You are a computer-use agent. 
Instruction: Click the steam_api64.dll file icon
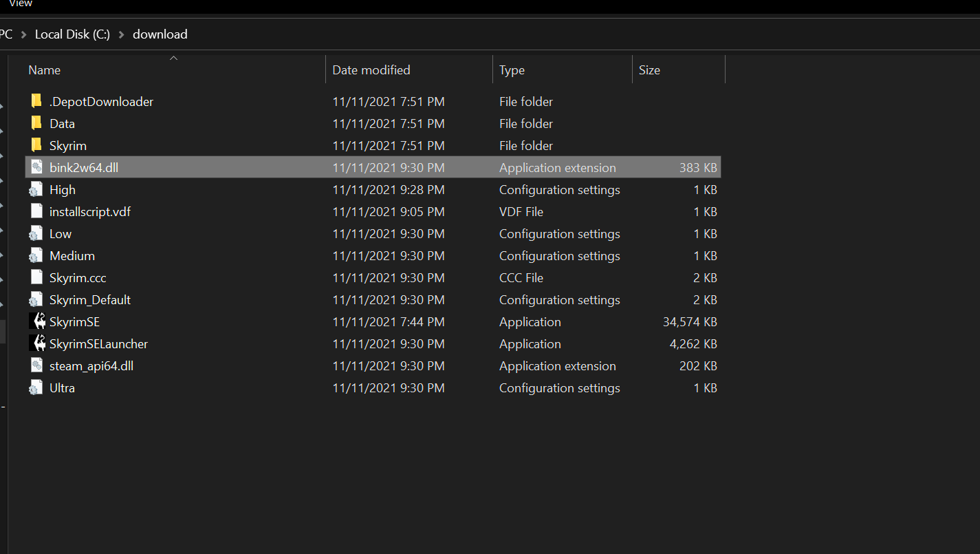(36, 366)
